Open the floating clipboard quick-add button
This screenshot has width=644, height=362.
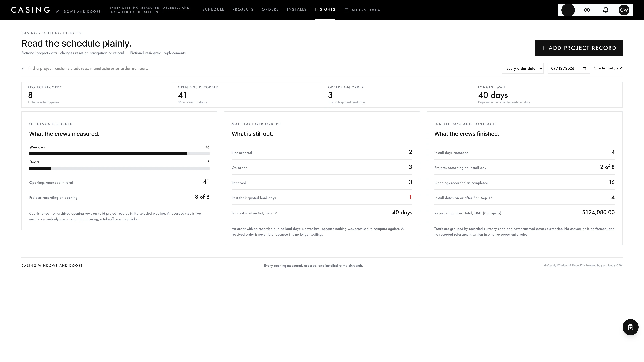tap(630, 327)
